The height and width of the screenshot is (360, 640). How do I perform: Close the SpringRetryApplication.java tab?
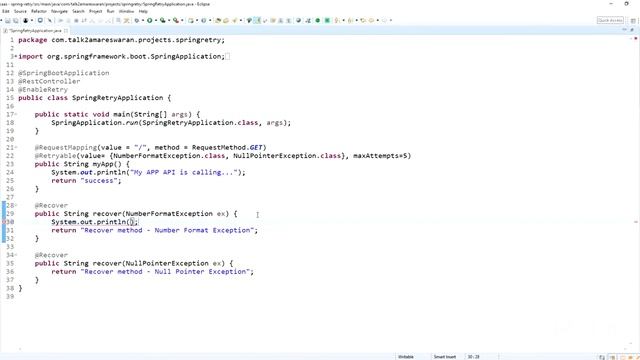tap(66, 31)
